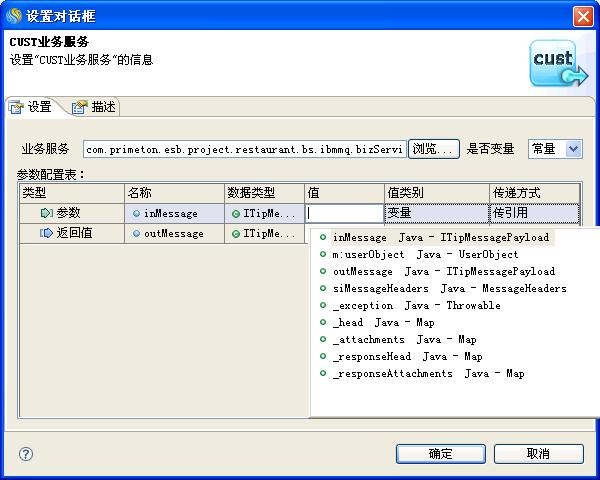Click the blue dot before inMessage name
This screenshot has height=480, width=600.
point(136,214)
